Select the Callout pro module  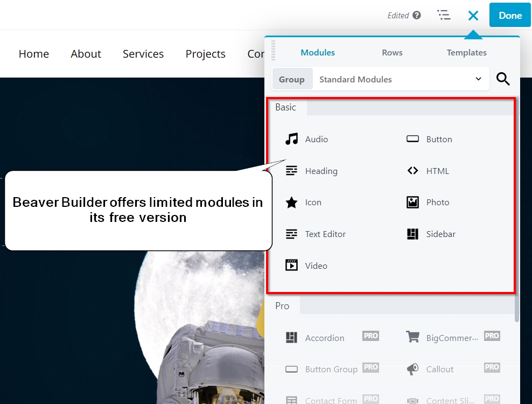[x=439, y=369]
